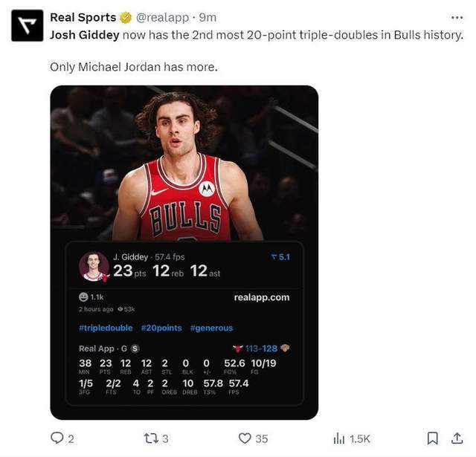Viewport: 476px width, 457px height.
Task: Click the #generous hashtag in image
Action: 211,328
